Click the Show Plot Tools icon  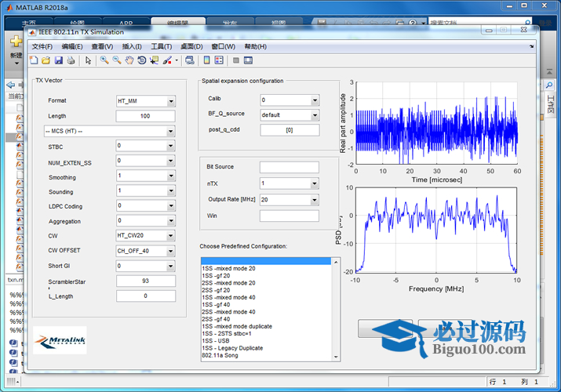tap(248, 60)
